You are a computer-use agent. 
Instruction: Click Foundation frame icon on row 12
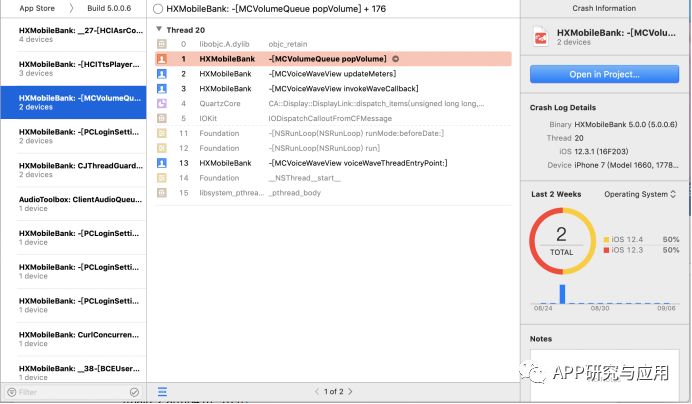click(x=162, y=148)
